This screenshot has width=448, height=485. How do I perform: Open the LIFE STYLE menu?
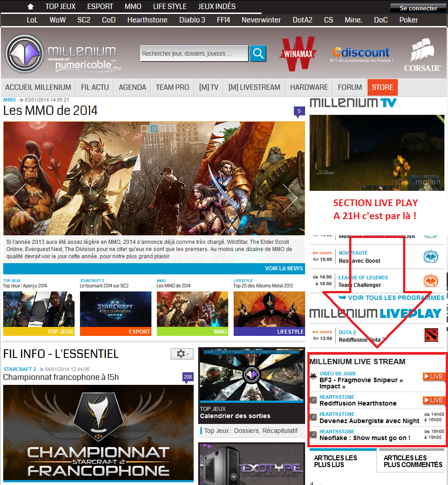170,6
